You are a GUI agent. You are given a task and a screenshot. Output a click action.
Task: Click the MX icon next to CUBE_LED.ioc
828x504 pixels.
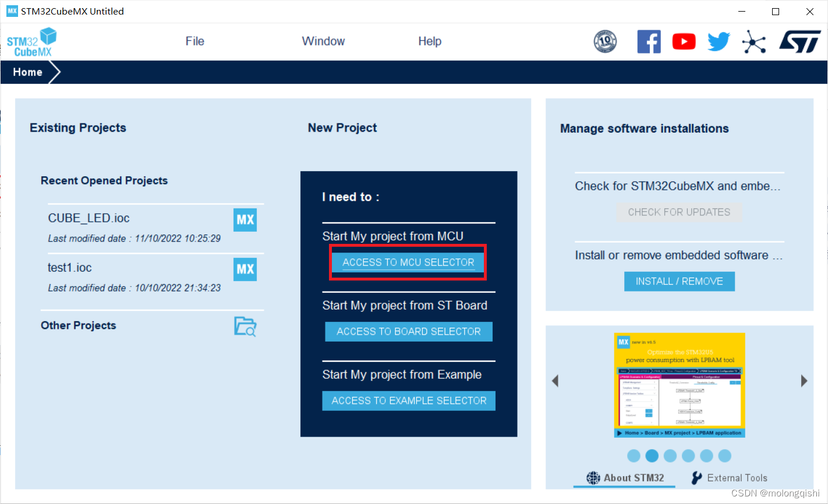tap(245, 220)
